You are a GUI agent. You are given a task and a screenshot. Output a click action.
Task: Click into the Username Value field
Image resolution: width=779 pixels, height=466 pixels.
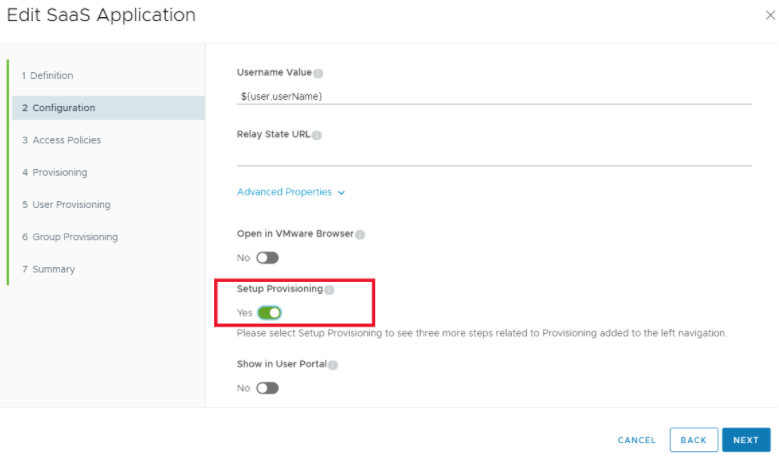493,96
